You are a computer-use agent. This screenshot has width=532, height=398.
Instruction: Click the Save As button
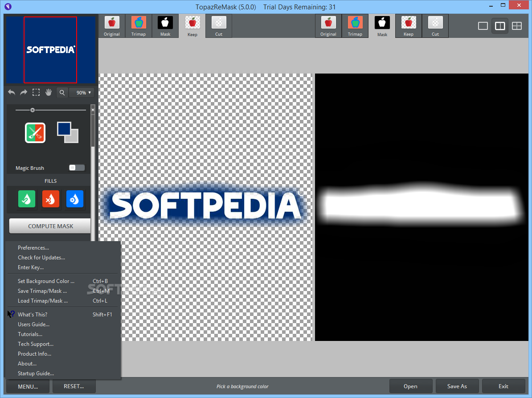point(457,386)
